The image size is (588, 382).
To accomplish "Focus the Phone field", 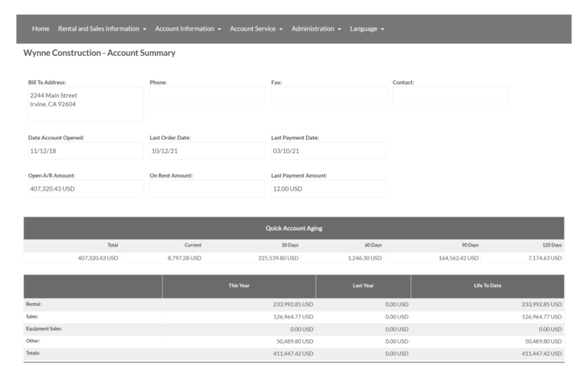I will (207, 96).
